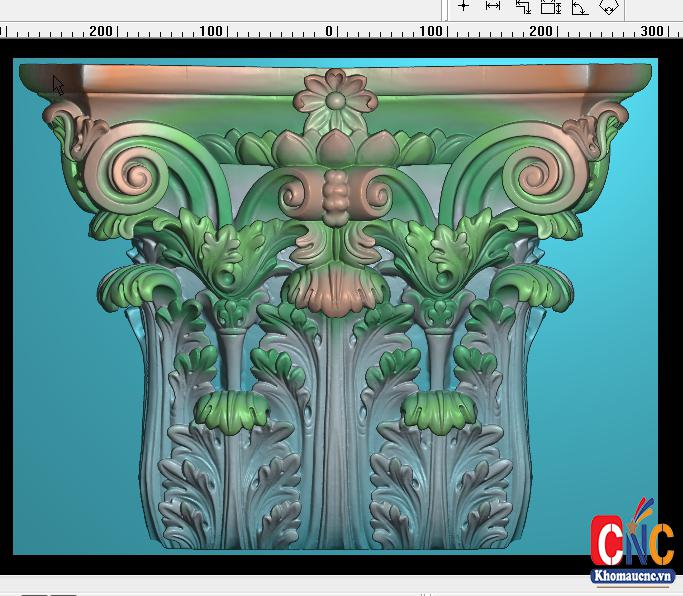Click the horizontal dimension measure icon
This screenshot has height=596, width=683.
tap(493, 6)
